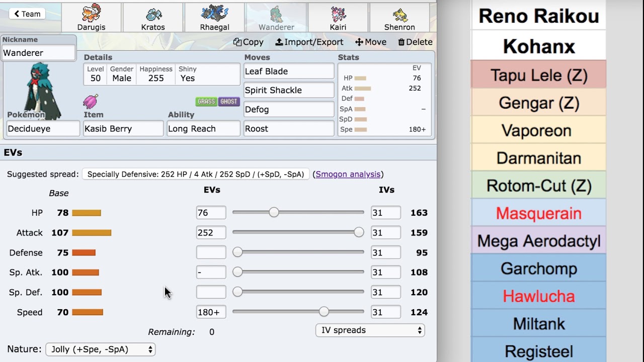Click the Speed IV input box
This screenshot has width=644, height=362.
pos(386,312)
